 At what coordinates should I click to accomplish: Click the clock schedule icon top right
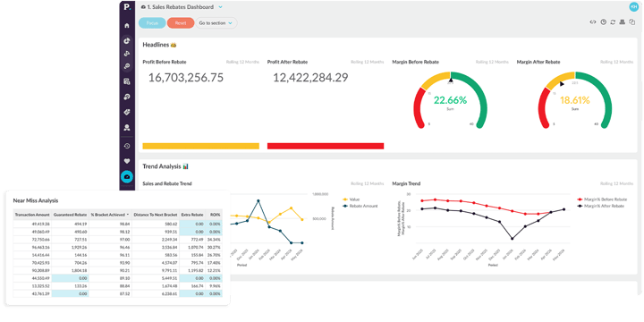pyautogui.click(x=603, y=22)
